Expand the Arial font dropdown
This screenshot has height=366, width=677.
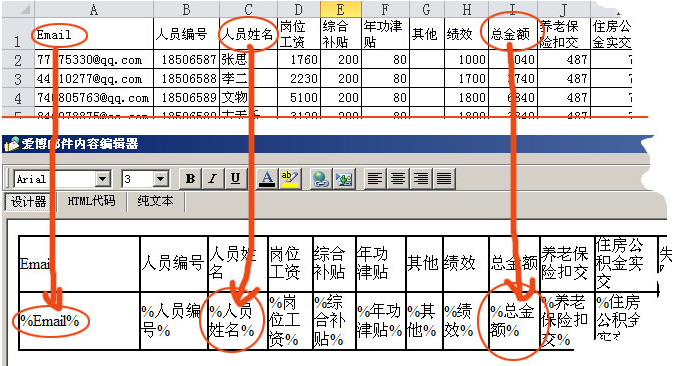(103, 179)
